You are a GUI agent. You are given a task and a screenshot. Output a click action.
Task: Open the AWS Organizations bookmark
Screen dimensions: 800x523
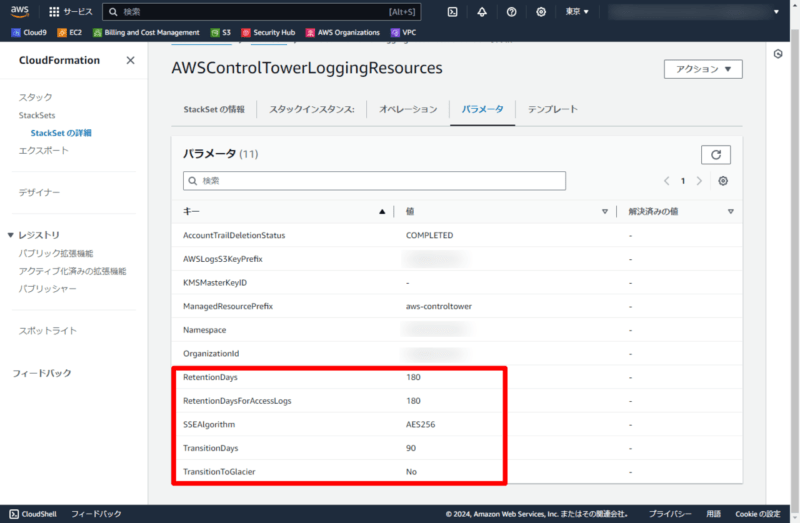tap(343, 33)
